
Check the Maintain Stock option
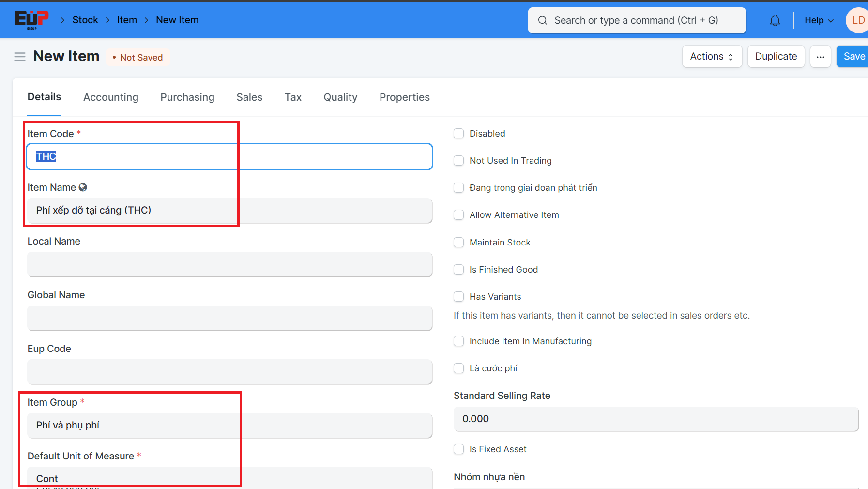click(x=458, y=243)
